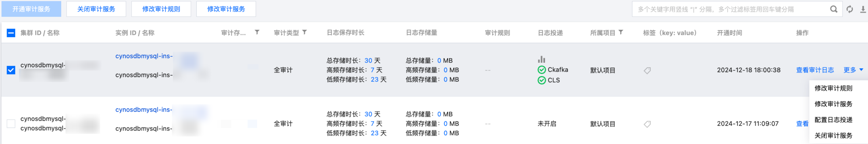Click the search magnifier icon
The height and width of the screenshot is (144, 868).
coord(833,9)
